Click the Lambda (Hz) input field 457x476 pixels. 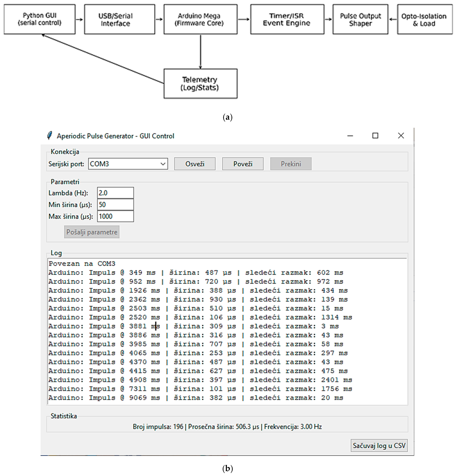click(115, 193)
